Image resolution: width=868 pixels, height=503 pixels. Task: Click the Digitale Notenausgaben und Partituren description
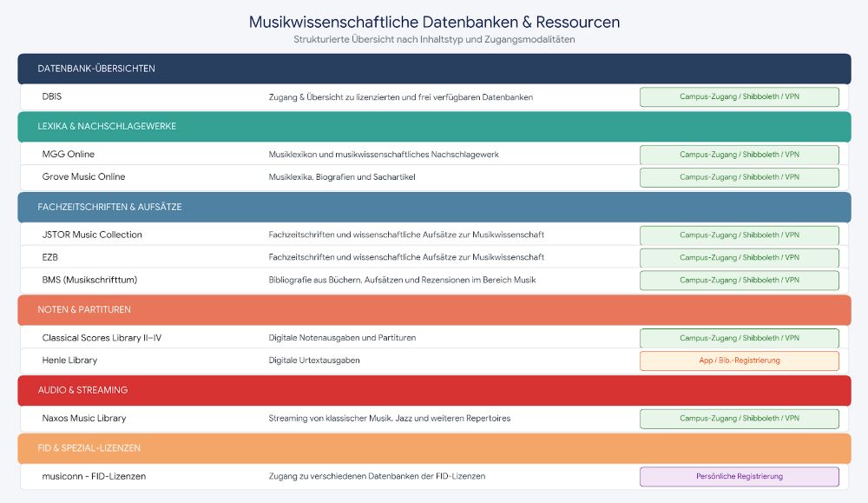pos(342,338)
